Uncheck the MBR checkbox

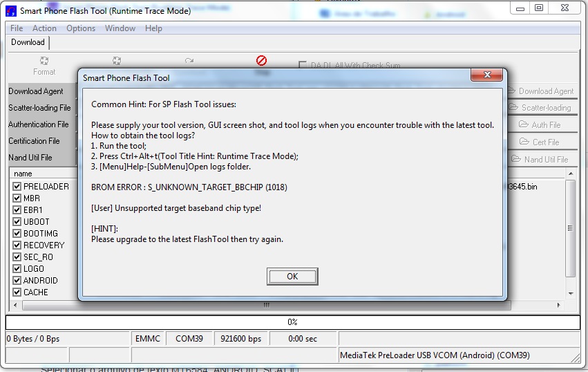point(17,198)
